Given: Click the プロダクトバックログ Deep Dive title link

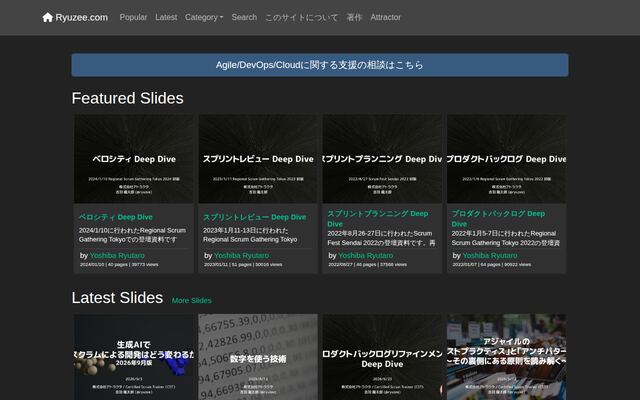Looking at the screenshot, I should pos(498,219).
